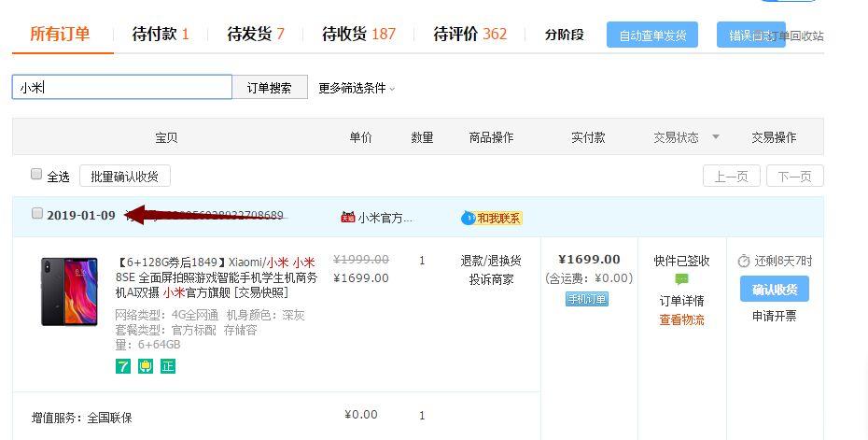This screenshot has width=868, height=440.
Task: Select the 分阶段 tab
Action: [564, 35]
